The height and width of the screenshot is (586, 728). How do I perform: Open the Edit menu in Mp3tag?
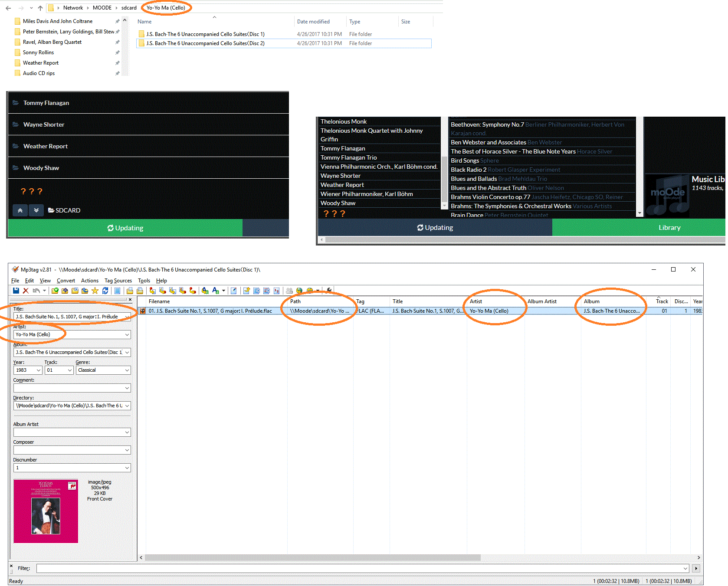click(30, 281)
